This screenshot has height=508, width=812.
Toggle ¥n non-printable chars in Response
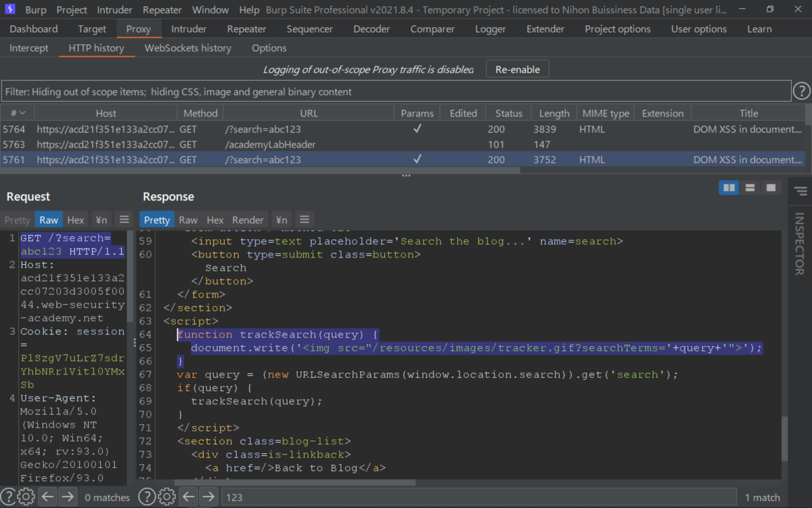[281, 219]
